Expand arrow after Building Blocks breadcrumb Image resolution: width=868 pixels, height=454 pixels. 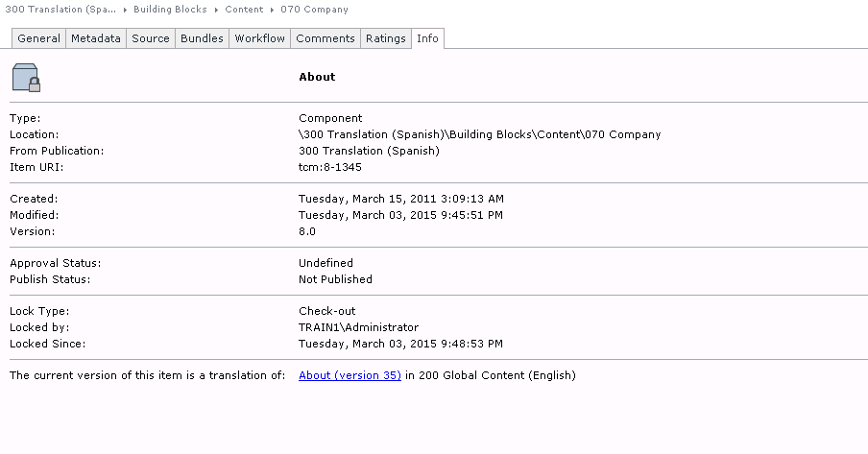pos(217,10)
